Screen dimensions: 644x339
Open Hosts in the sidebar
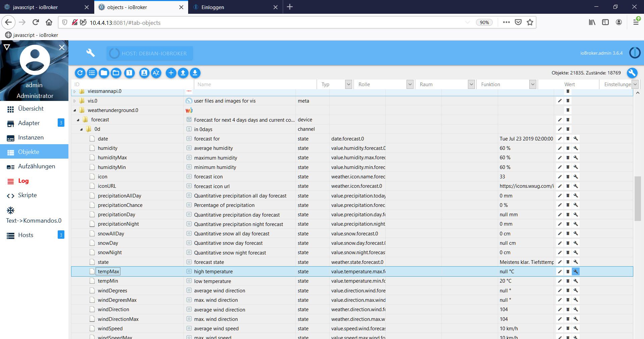click(x=34, y=235)
